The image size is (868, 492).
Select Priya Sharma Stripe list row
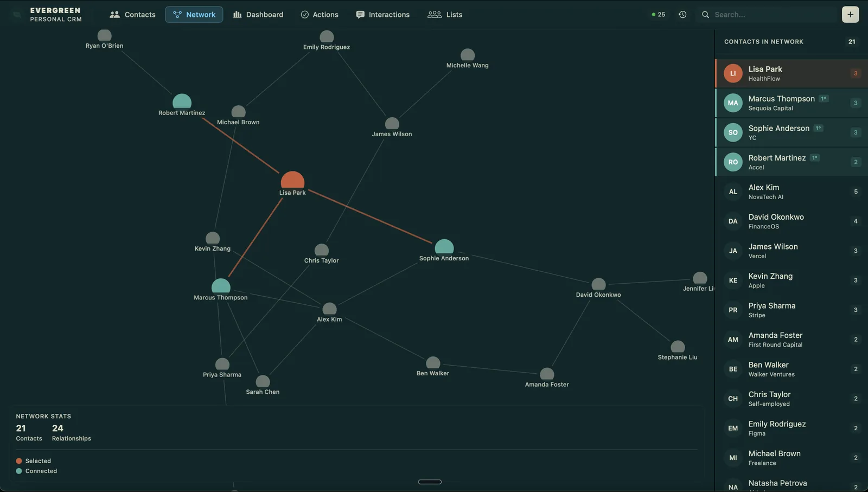coord(792,310)
